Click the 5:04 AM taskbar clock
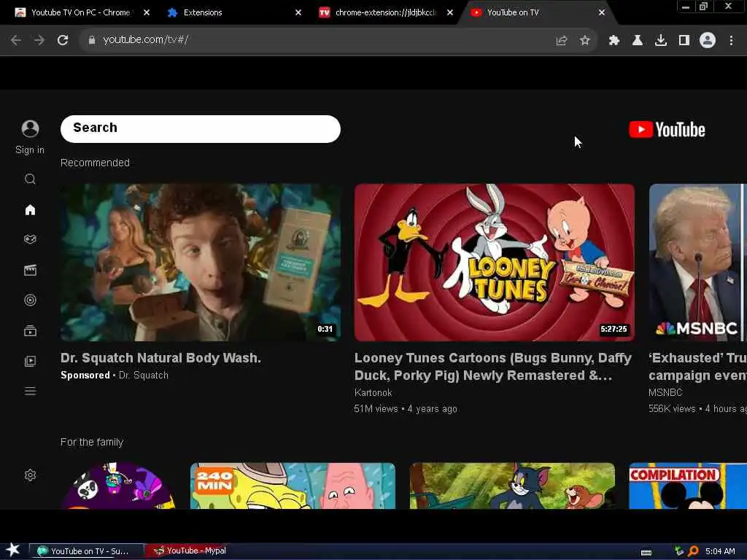747x560 pixels. coord(720,551)
